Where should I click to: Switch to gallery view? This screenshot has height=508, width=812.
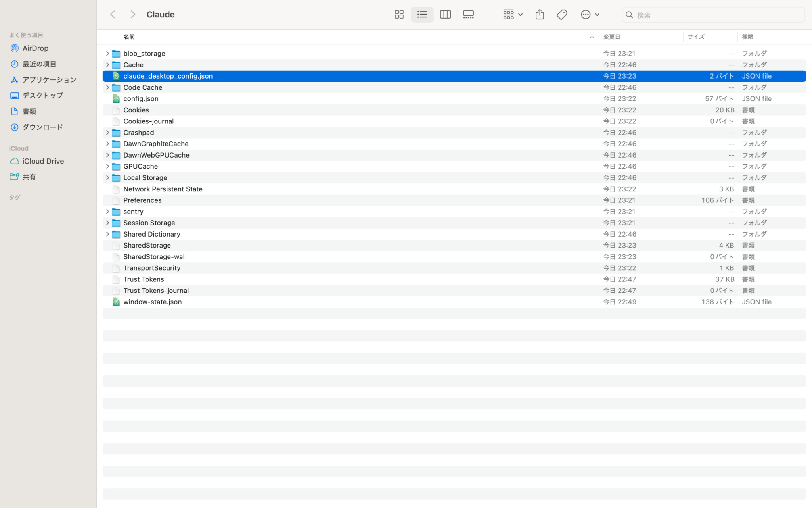click(x=468, y=15)
